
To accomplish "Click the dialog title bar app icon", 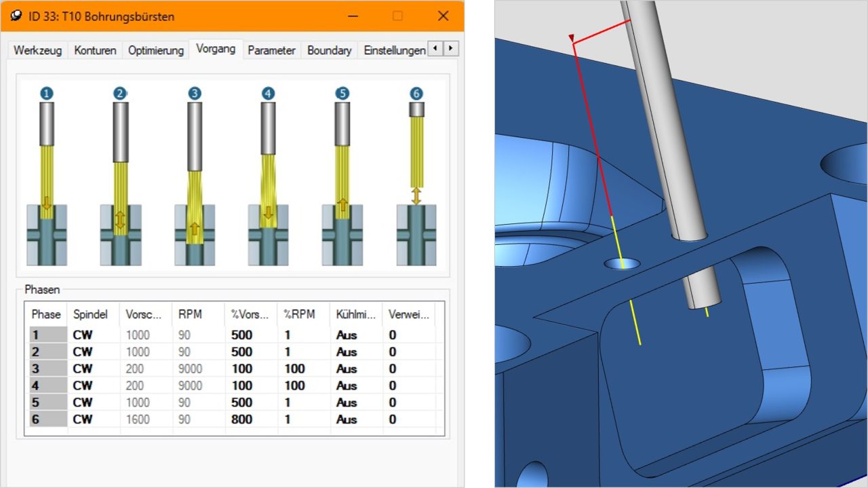I will (x=16, y=16).
